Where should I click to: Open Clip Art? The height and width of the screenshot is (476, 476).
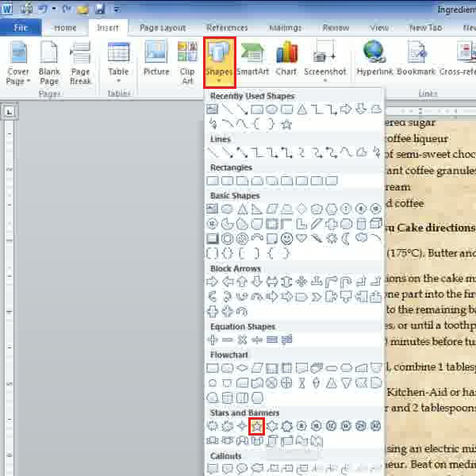pos(187,63)
